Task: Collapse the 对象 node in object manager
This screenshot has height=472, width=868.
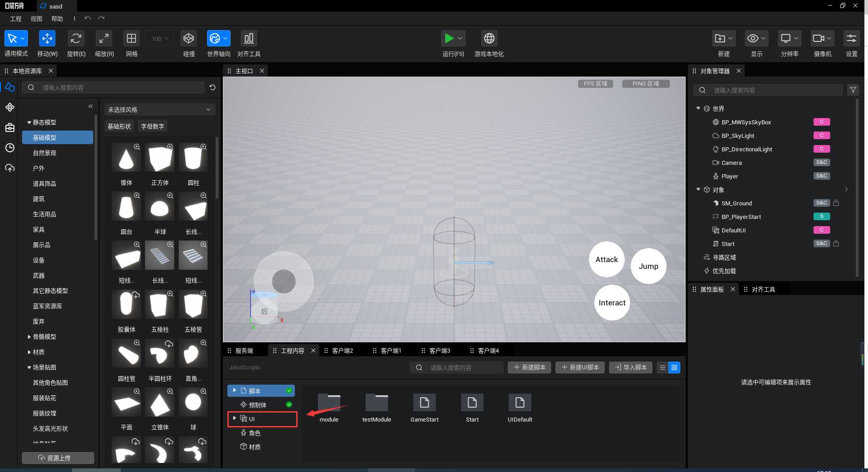Action: pos(698,189)
